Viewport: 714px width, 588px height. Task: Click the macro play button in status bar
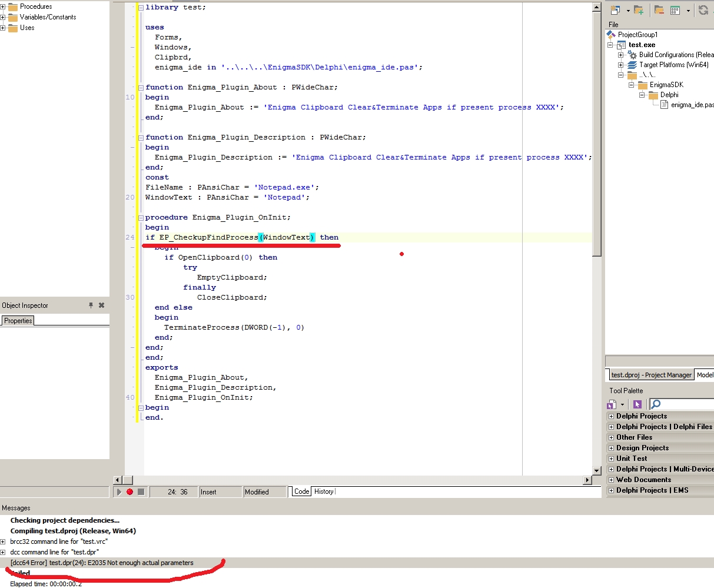[119, 492]
